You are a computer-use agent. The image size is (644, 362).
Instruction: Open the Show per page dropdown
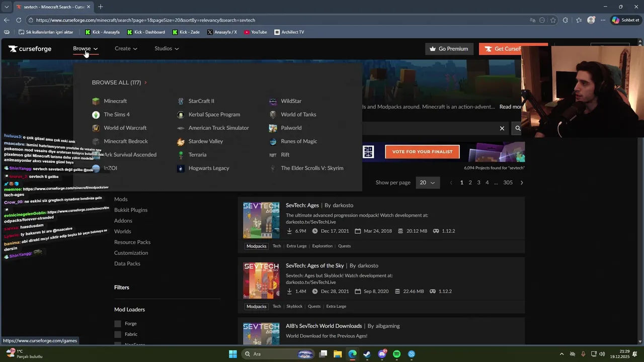pos(428,183)
